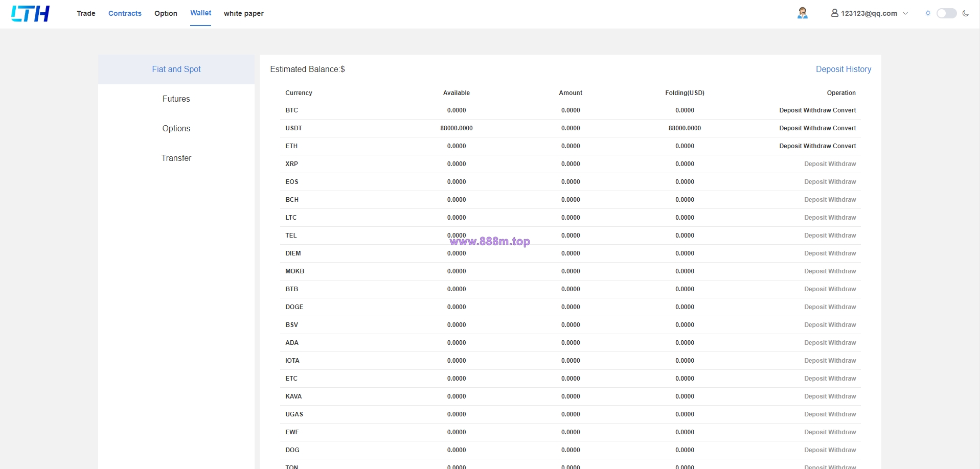Click Deposit in the EWF row
Image resolution: width=980 pixels, height=469 pixels.
815,432
